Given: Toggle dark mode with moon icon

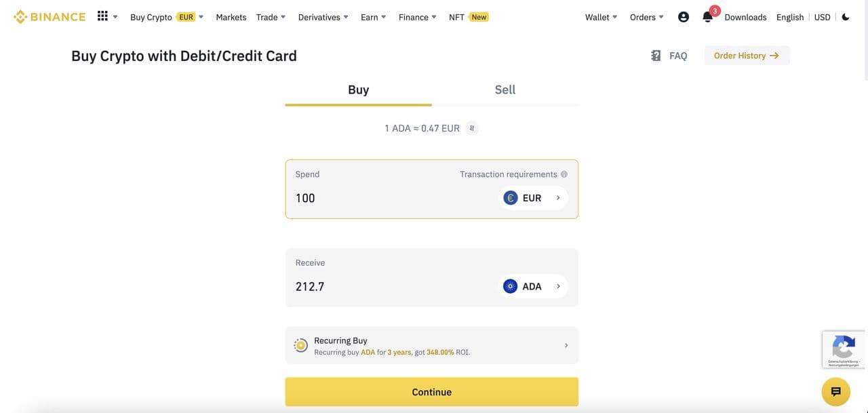Looking at the screenshot, I should [x=846, y=17].
